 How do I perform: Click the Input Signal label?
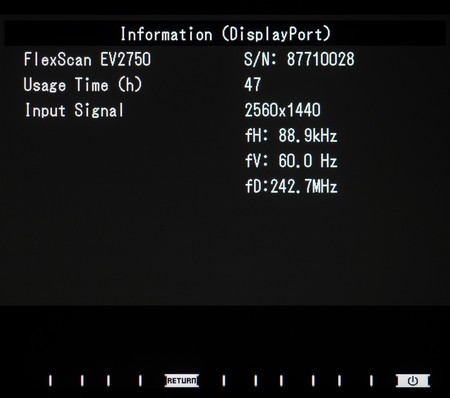74,110
